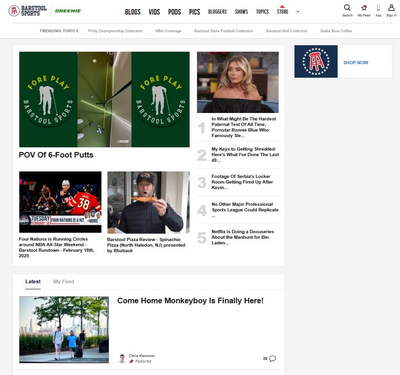The height and width of the screenshot is (375, 400).
Task: Open Barstool State Football Collection trending link
Action: point(224,31)
